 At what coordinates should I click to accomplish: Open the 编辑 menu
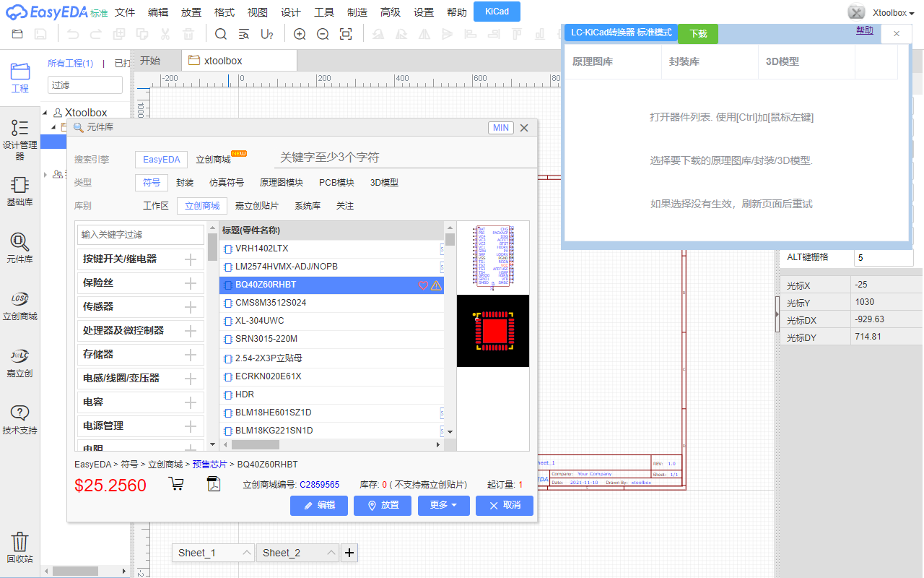coord(158,12)
